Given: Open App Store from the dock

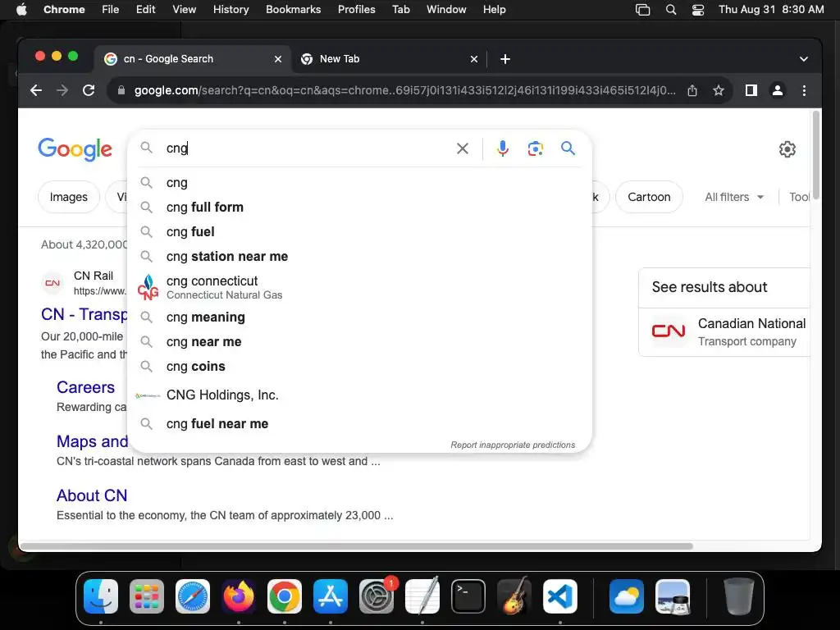Looking at the screenshot, I should pyautogui.click(x=331, y=596).
